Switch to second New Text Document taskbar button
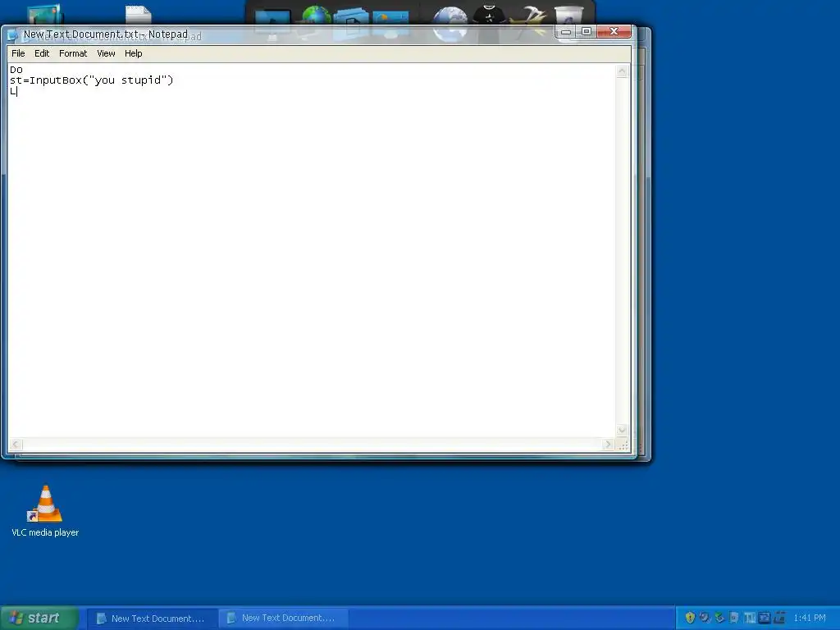The image size is (840, 630). click(282, 619)
